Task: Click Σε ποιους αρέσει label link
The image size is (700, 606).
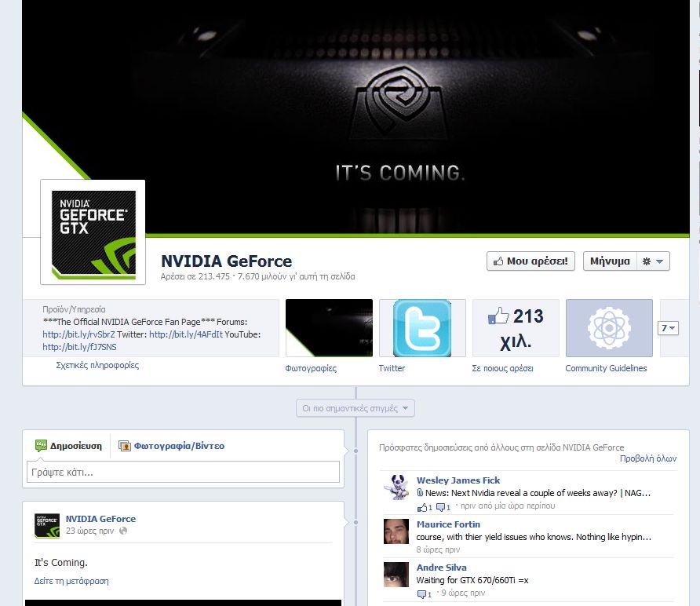Action: [502, 368]
